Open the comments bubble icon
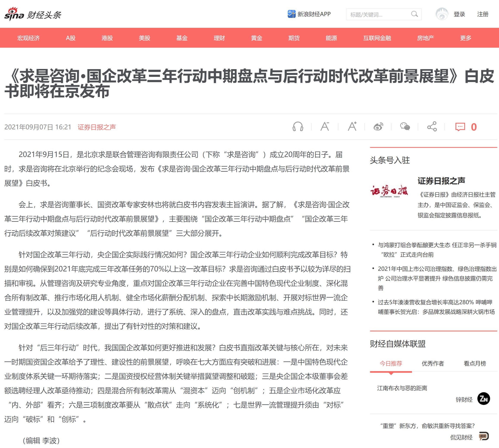Image resolution: width=499 pixels, height=448 pixels. coord(460,127)
